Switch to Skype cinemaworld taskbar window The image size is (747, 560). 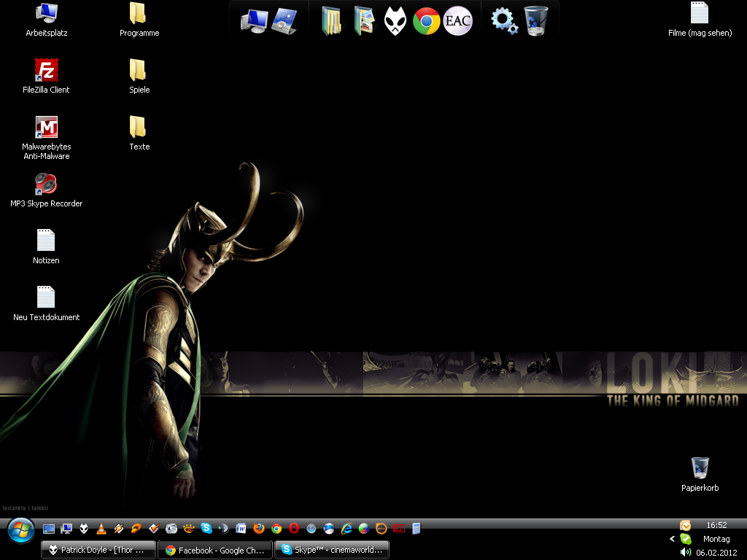332,550
